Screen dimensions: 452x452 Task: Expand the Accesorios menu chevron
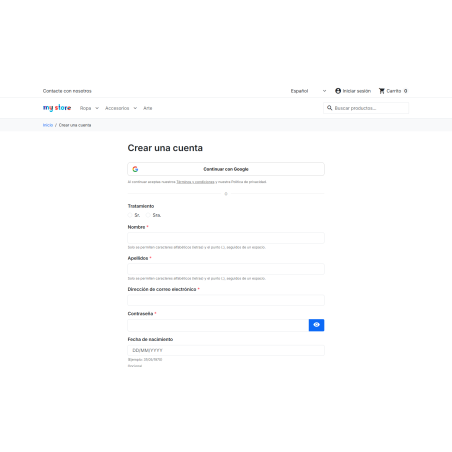coord(135,108)
